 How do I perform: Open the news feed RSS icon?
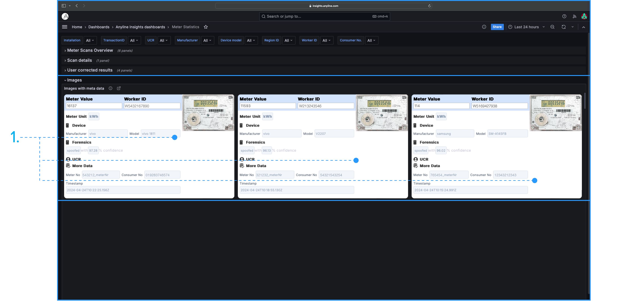click(x=574, y=16)
